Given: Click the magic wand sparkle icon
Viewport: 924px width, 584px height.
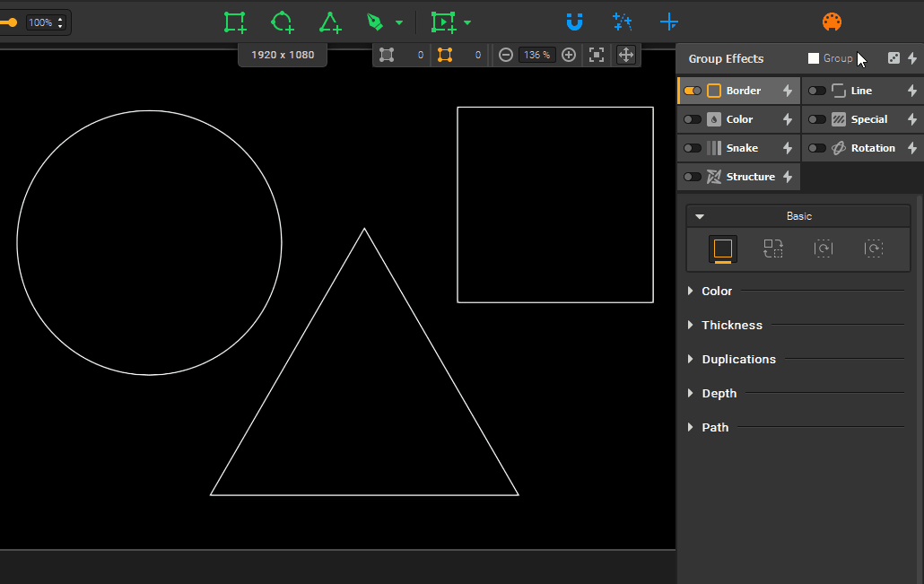Looking at the screenshot, I should coord(622,22).
